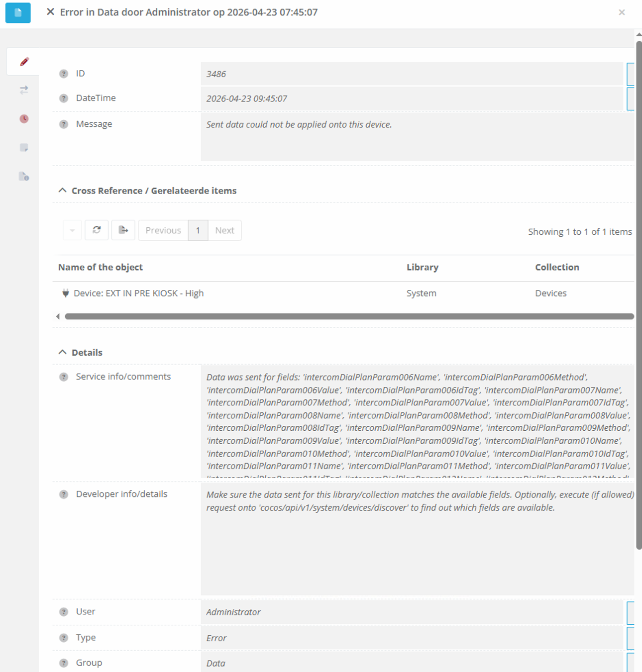Open the arrows cross-reference sidebar tab
Viewport: 642px width, 672px height.
click(24, 90)
